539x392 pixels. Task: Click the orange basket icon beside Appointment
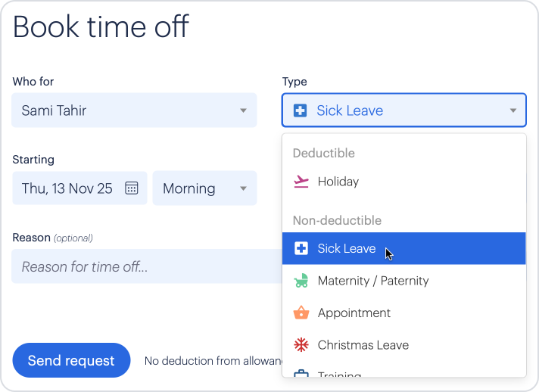(x=301, y=313)
